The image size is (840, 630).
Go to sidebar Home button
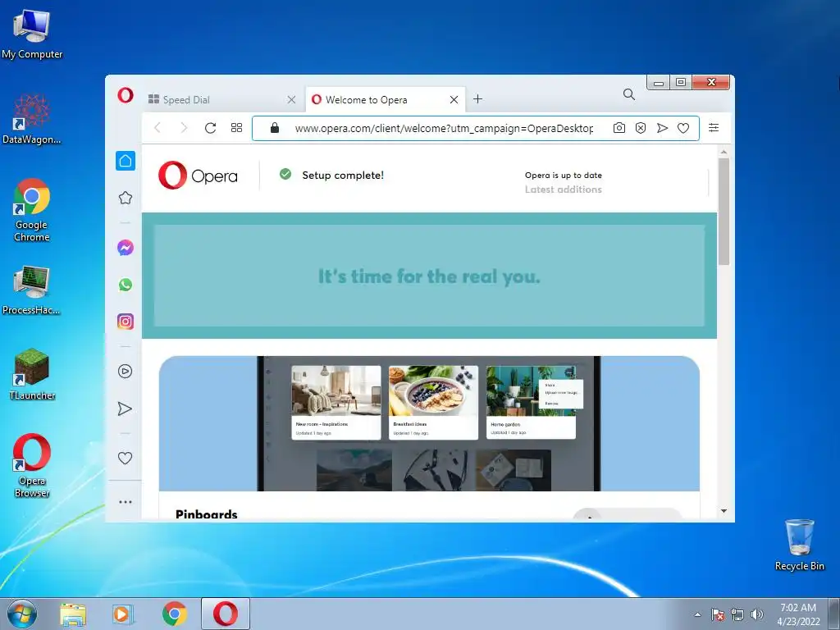point(126,161)
